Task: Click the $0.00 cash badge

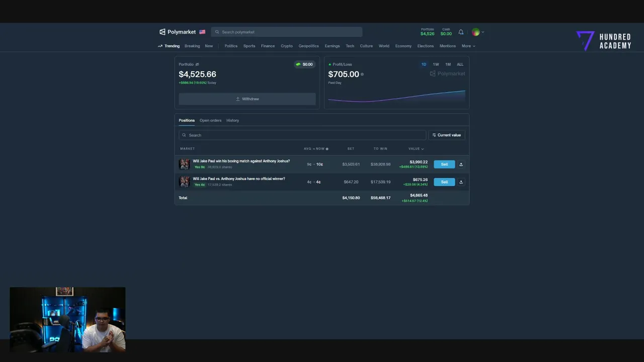Action: click(304, 64)
